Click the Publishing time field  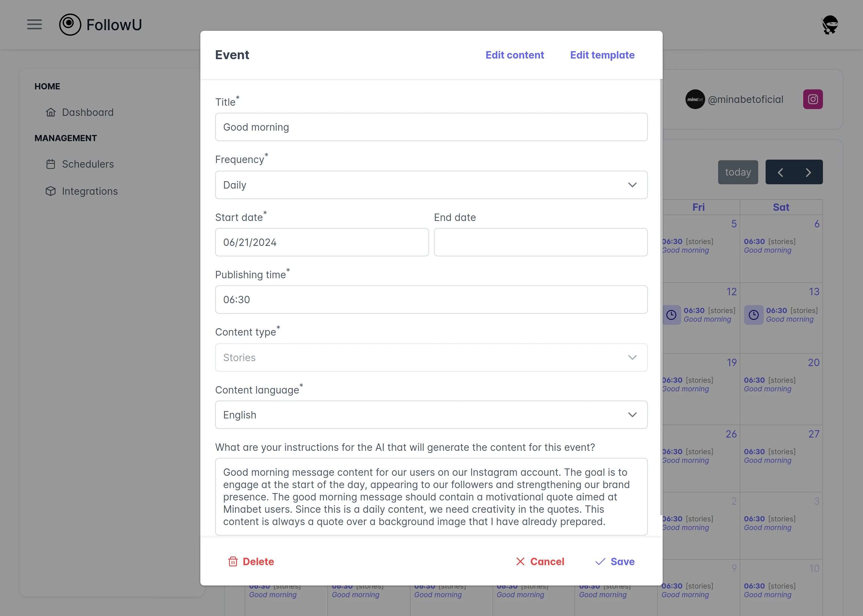click(431, 300)
